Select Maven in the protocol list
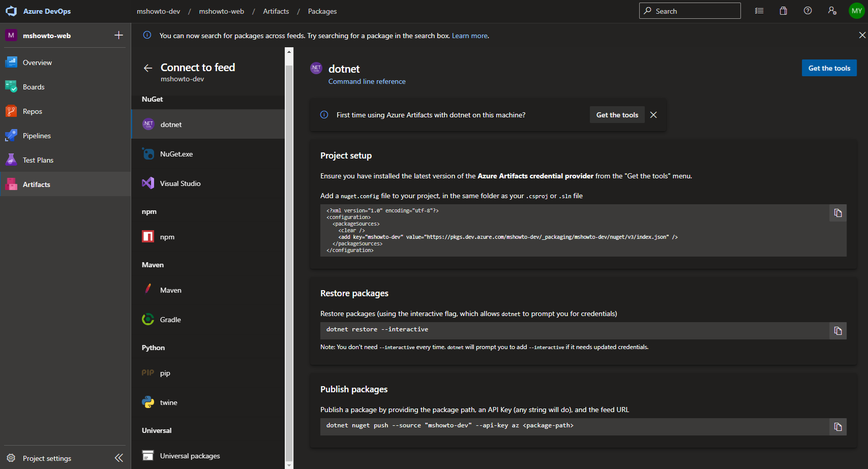The image size is (868, 469). click(x=208, y=290)
